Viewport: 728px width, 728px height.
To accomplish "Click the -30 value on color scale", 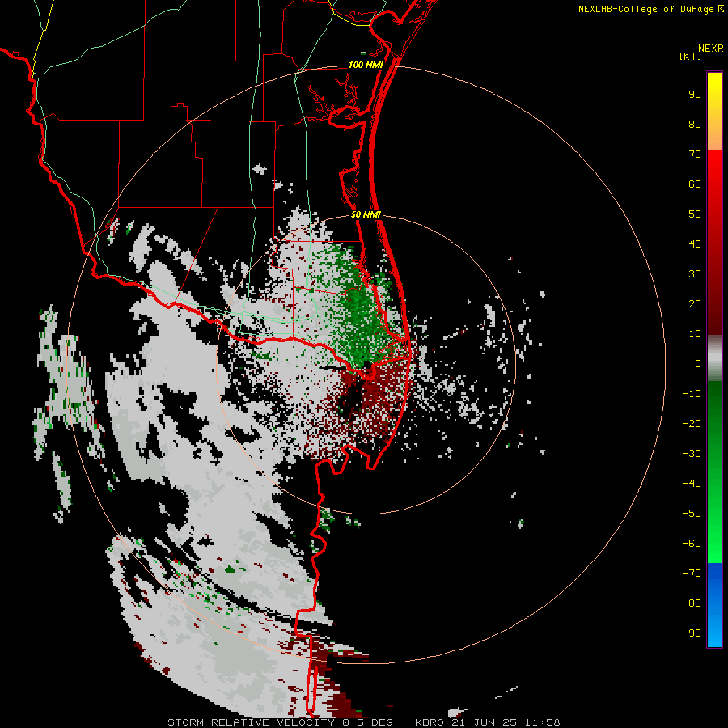I will 692,454.
